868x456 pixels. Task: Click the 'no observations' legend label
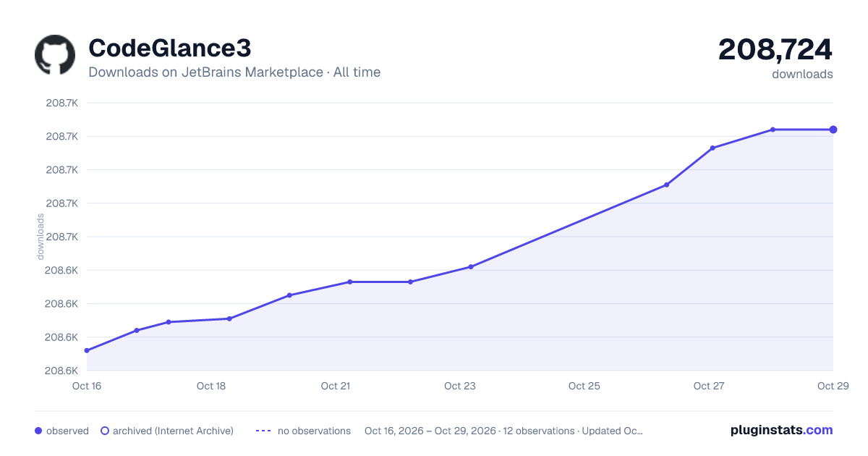point(314,431)
